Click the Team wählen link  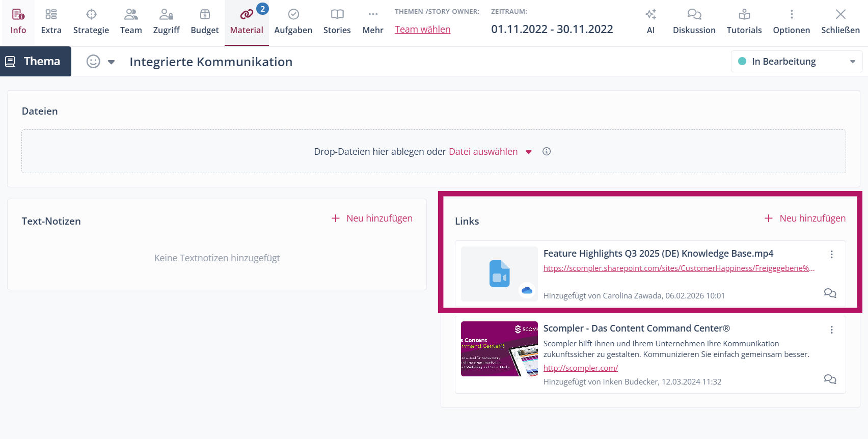coord(422,30)
